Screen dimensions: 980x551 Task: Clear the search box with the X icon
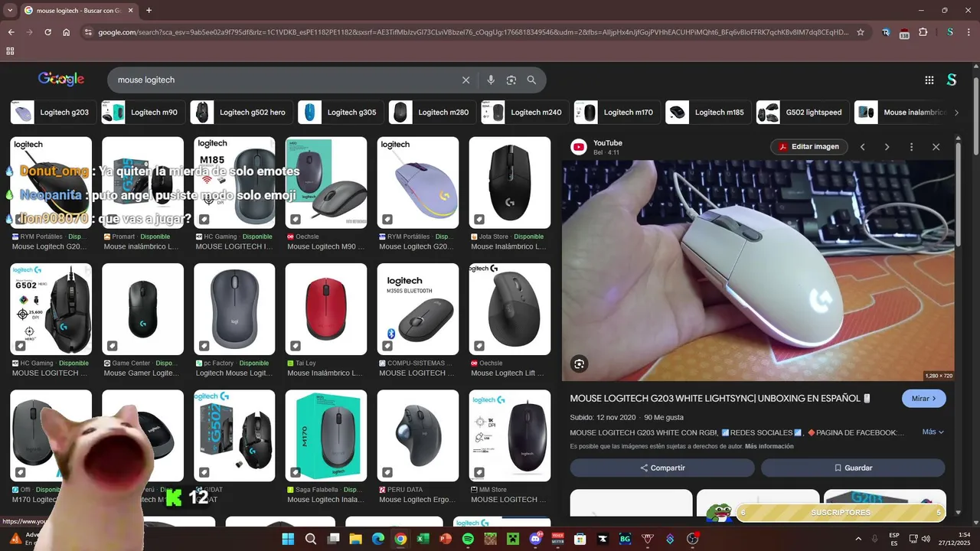[465, 80]
